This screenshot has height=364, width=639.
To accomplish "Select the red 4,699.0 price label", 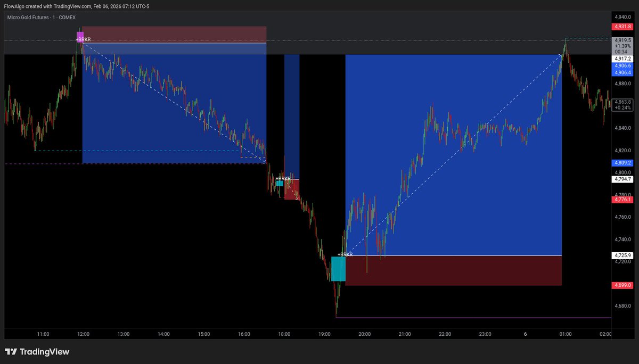I will coord(622,285).
